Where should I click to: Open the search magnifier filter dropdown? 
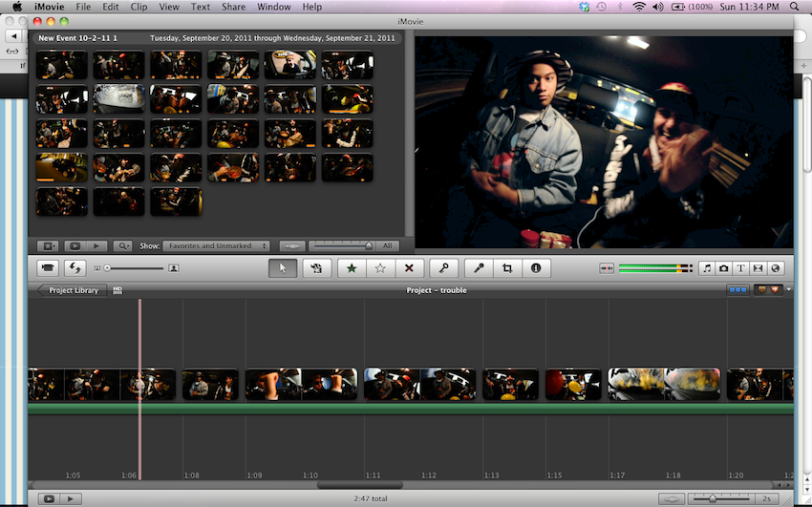tap(125, 245)
